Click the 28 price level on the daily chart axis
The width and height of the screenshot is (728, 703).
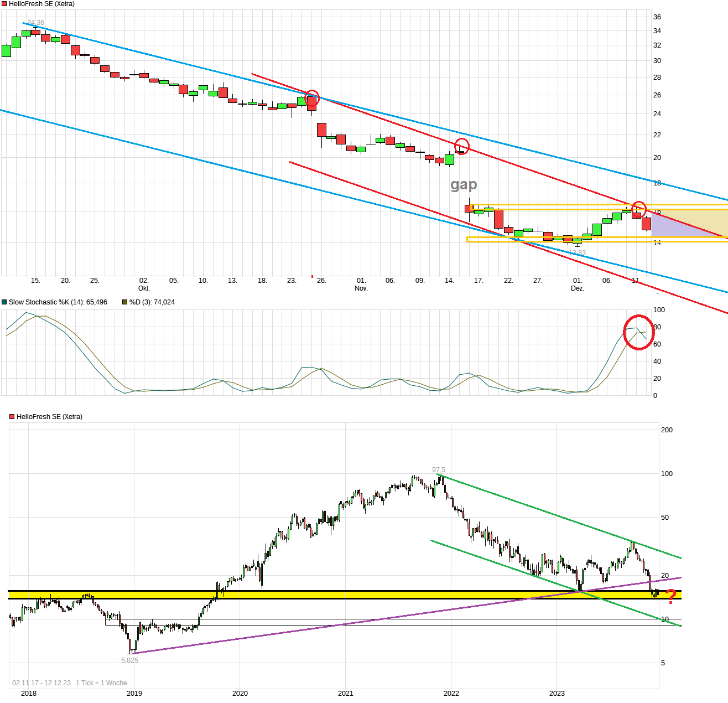point(657,77)
